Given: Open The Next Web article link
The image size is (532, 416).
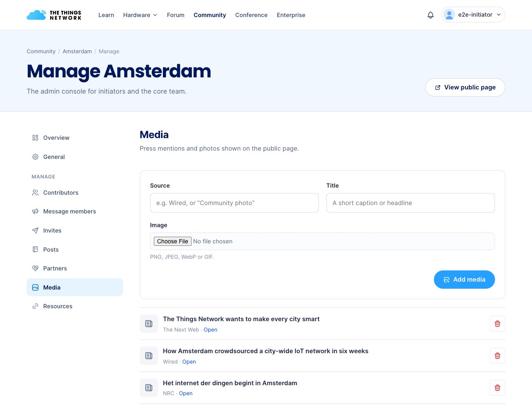Looking at the screenshot, I should click(x=210, y=330).
